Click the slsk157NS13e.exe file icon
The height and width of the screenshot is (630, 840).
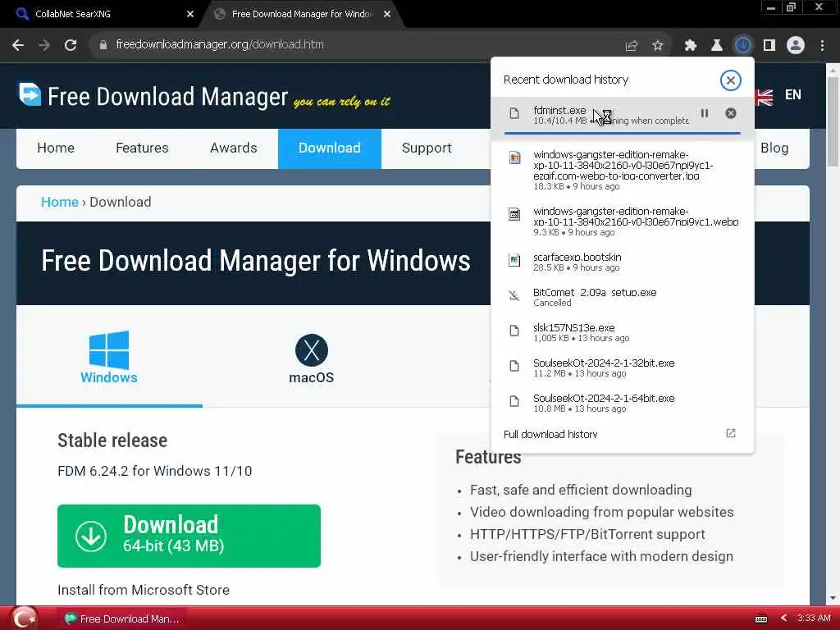(x=514, y=331)
